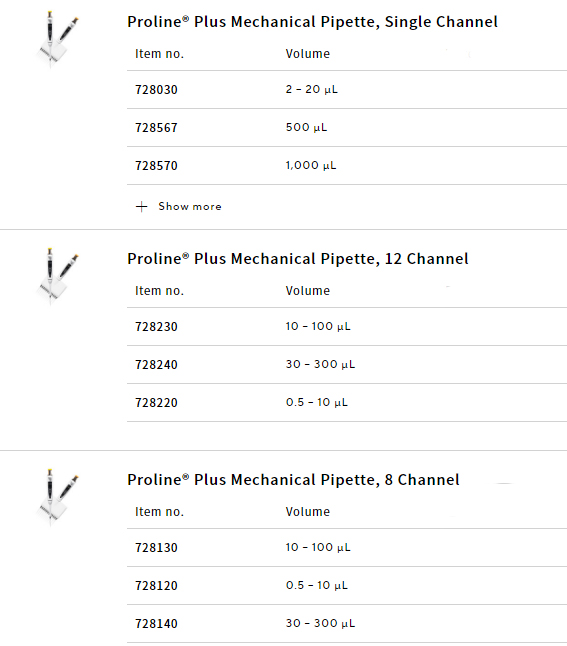Open Proline Plus Mechanical Pipette, 12 Channel title
This screenshot has width=567, height=646.
298,259
